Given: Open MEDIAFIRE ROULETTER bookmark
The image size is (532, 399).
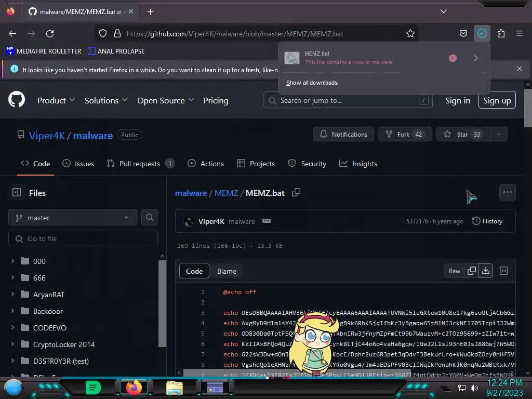Looking at the screenshot, I should [44, 51].
